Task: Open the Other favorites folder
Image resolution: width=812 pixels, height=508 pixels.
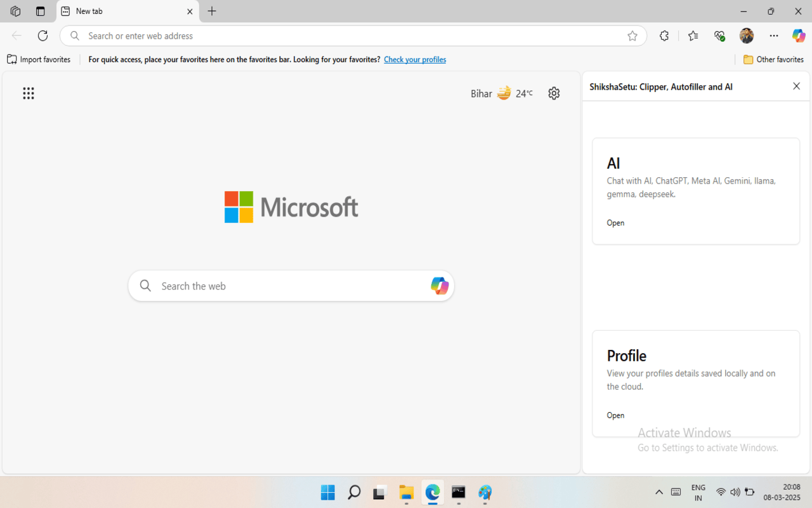Action: pos(773,60)
